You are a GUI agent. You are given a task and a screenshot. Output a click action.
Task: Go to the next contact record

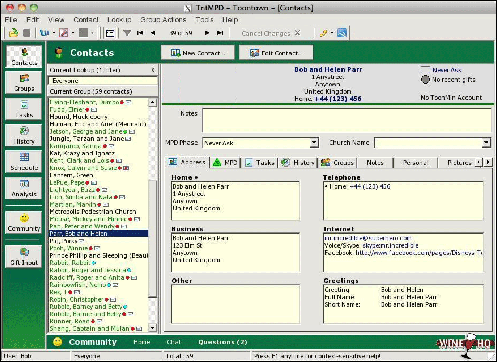[x=207, y=33]
